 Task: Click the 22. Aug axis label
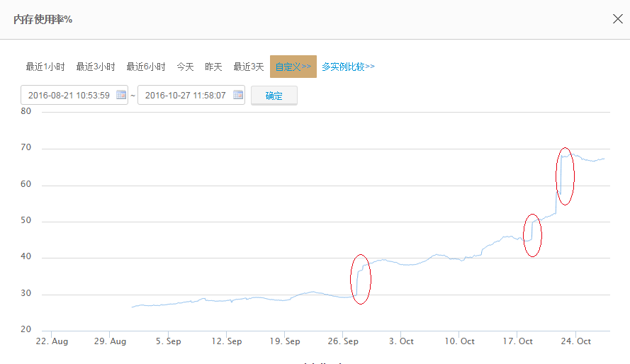(52, 341)
